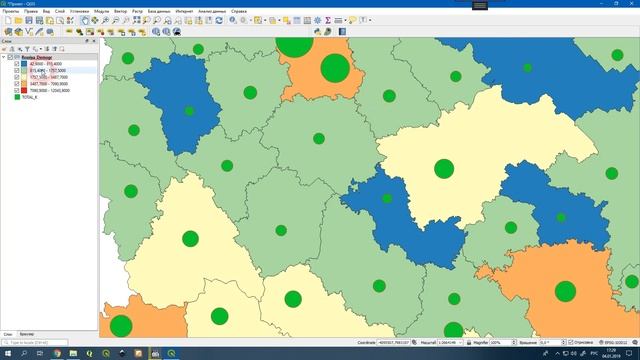Uncheck the blue class checkbox in legend
Screen dimensions: 640x360
17,64
